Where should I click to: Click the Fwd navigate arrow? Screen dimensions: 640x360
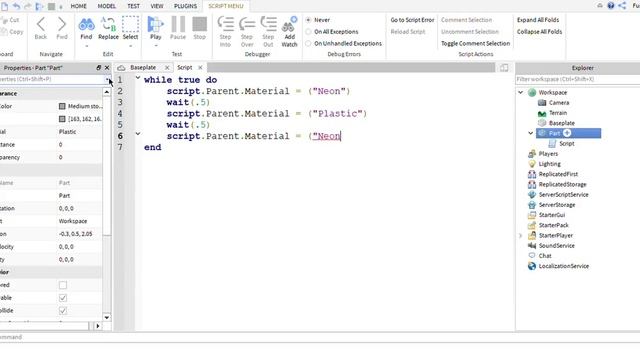pyautogui.click(x=62, y=24)
